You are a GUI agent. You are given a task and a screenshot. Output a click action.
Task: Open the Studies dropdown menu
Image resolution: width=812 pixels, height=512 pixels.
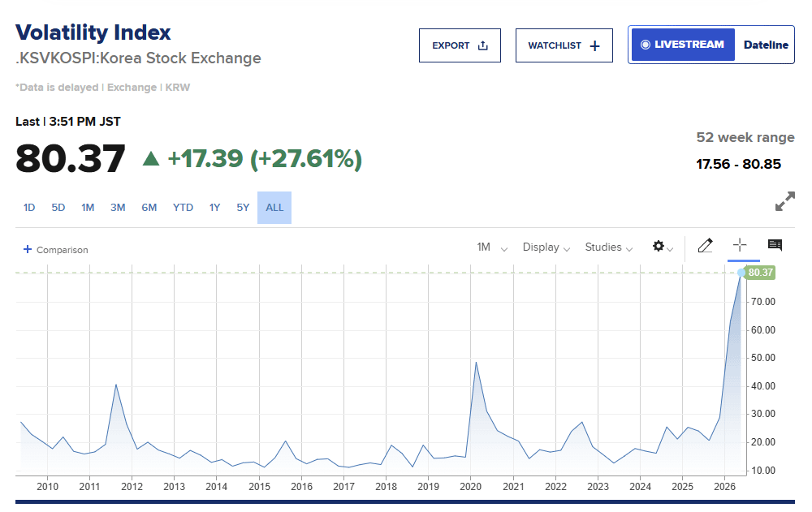(x=608, y=247)
